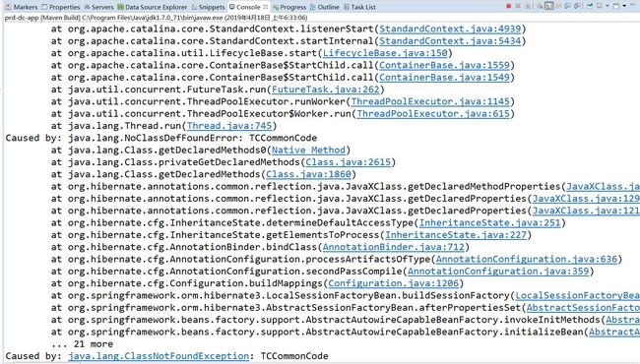Screen dimensions: 640x364
Task: Click Remove All Terminated Launches icon
Action: (528, 6)
